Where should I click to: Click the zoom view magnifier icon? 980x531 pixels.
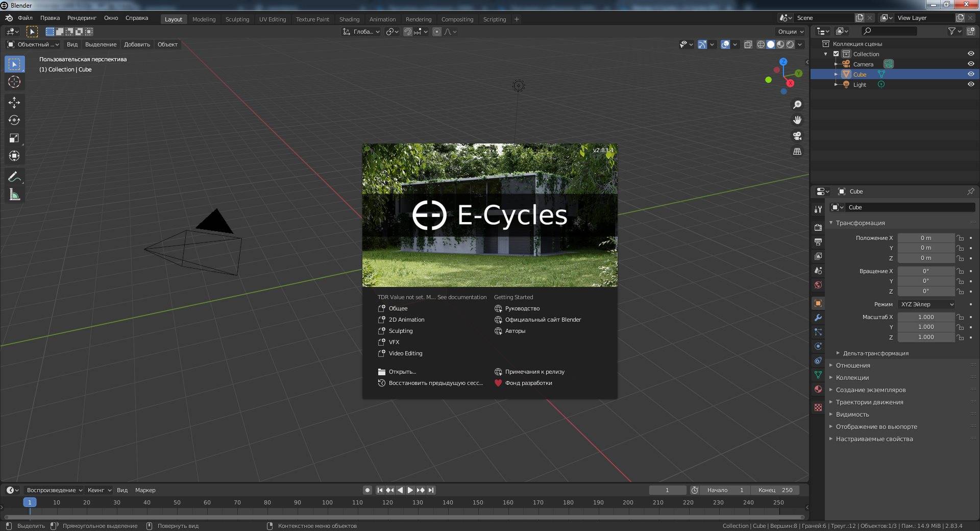[797, 105]
